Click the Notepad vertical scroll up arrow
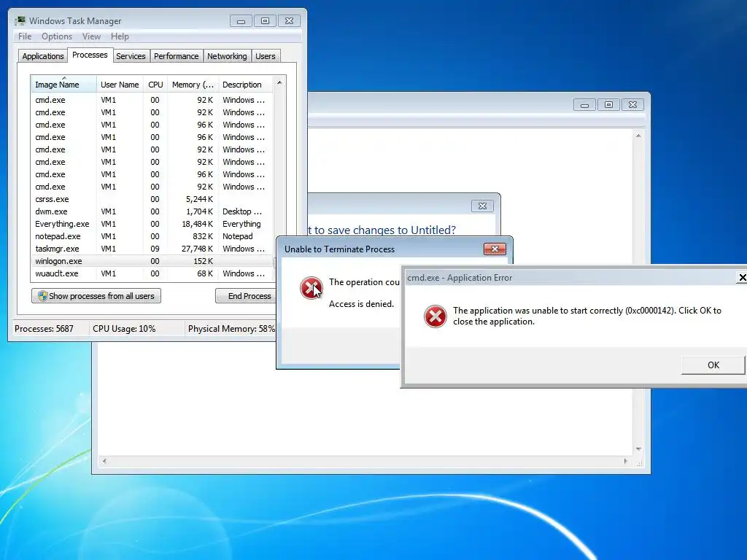This screenshot has height=560, width=747. (638, 136)
